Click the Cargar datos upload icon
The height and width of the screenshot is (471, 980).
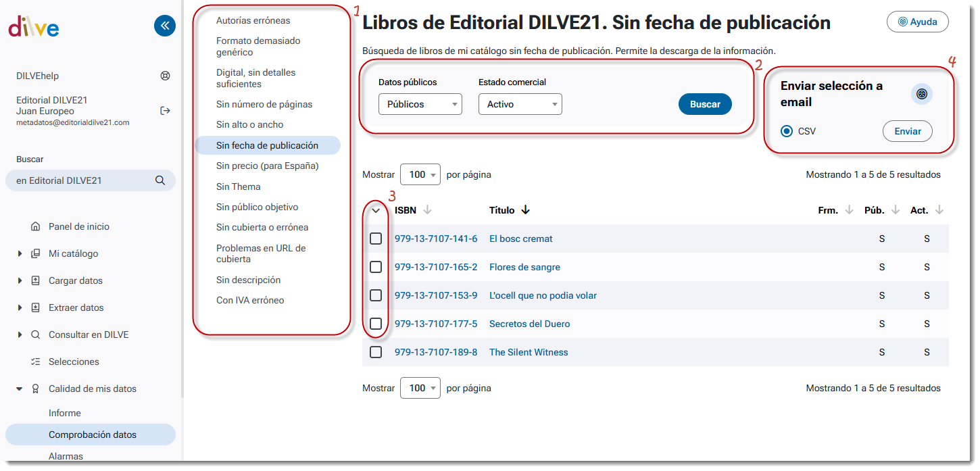pyautogui.click(x=36, y=280)
